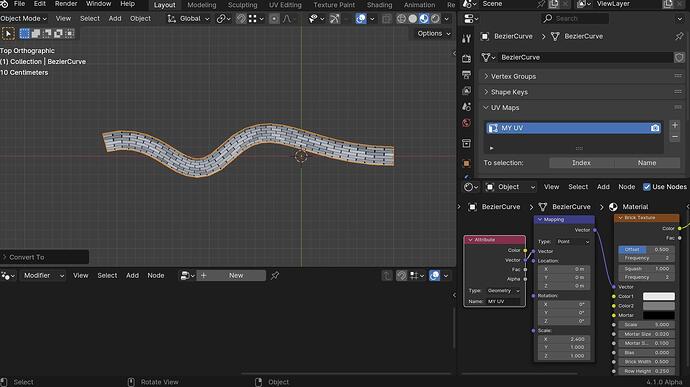Open the Output properties tab icon
This screenshot has width=690, height=387.
466,74
